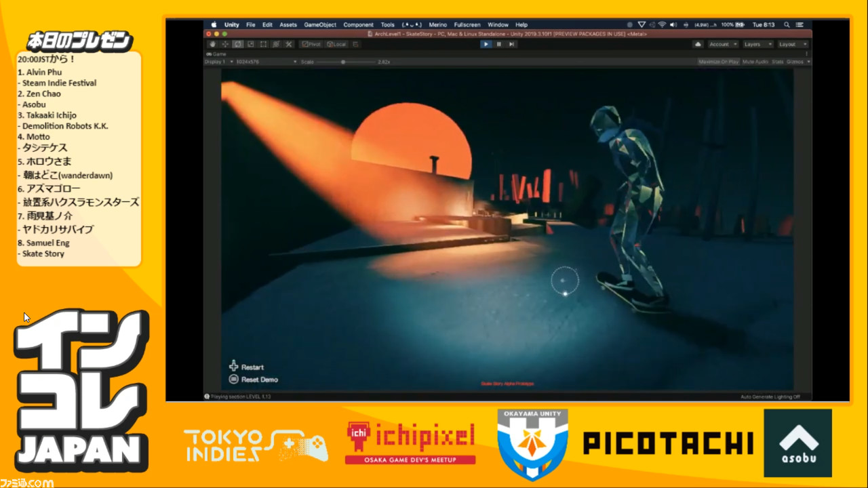
Task: Adjust the Scale slider handle
Action: pyautogui.click(x=343, y=62)
